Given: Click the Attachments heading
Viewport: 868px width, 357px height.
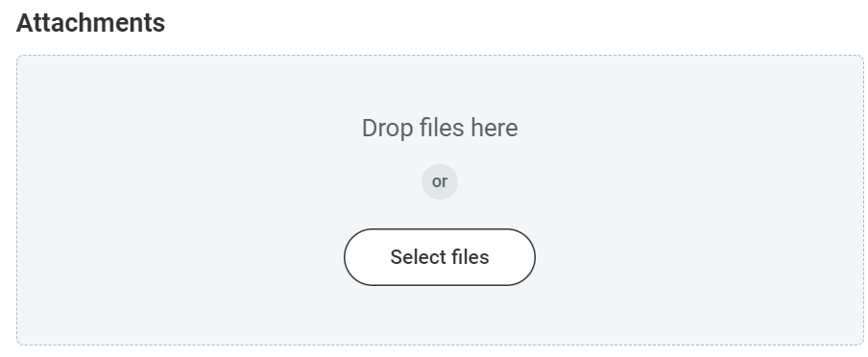Looking at the screenshot, I should click(91, 23).
